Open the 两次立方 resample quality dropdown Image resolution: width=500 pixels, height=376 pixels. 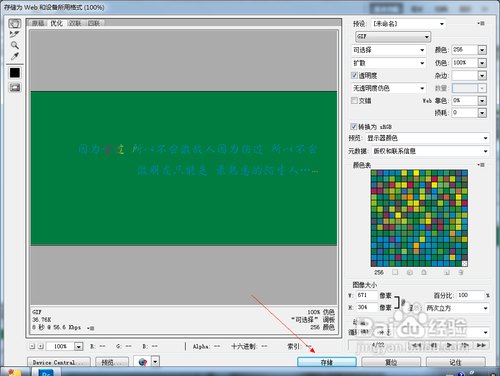click(x=457, y=308)
